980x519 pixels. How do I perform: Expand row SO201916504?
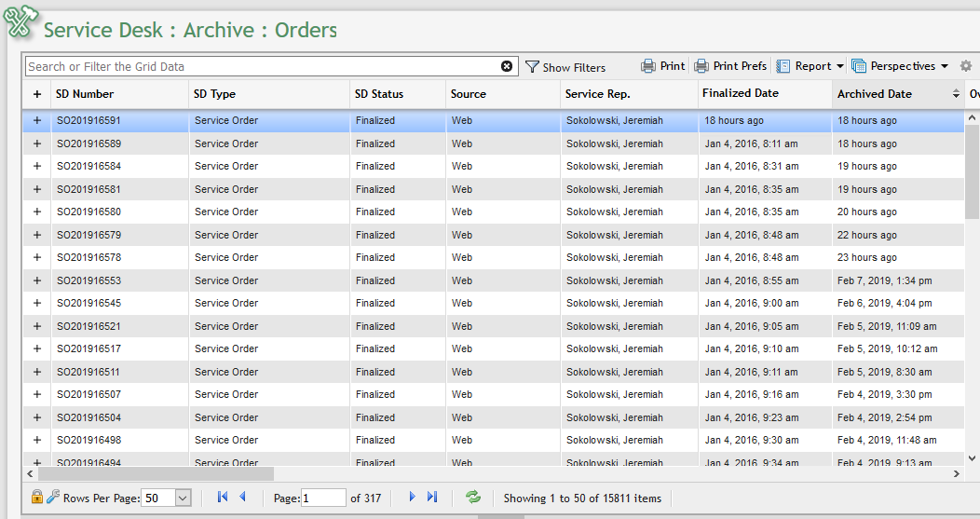coord(37,417)
